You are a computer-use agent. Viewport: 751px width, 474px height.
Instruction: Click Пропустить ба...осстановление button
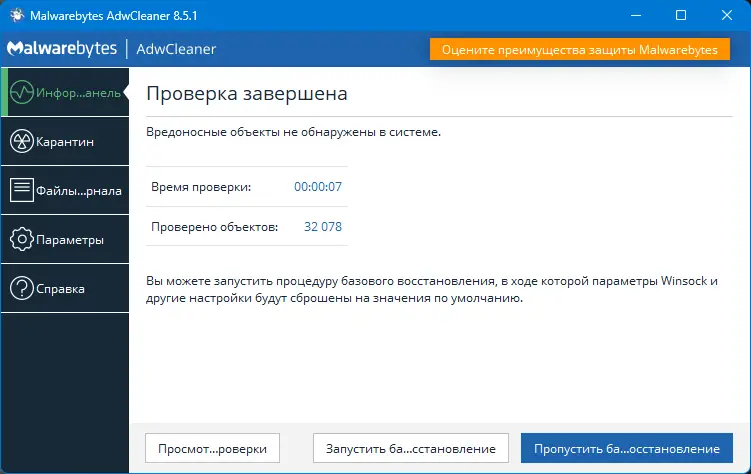click(626, 449)
